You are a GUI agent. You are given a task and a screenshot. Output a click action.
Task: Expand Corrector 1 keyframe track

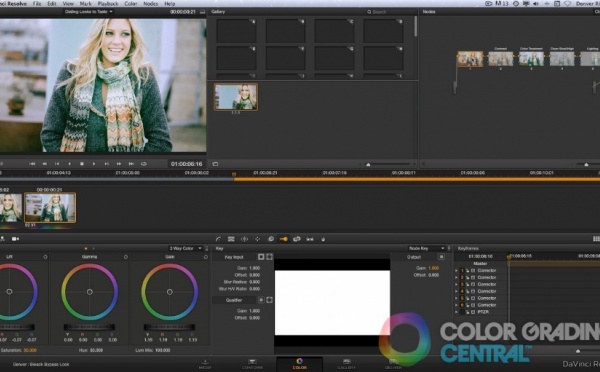tap(456, 271)
